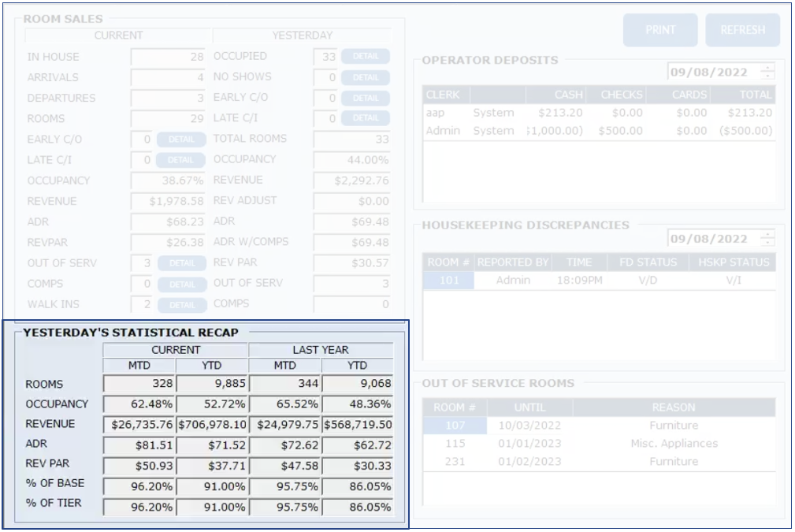Refresh the dashboard with REFRESH button
Screen dimensions: 795x532
742,30
